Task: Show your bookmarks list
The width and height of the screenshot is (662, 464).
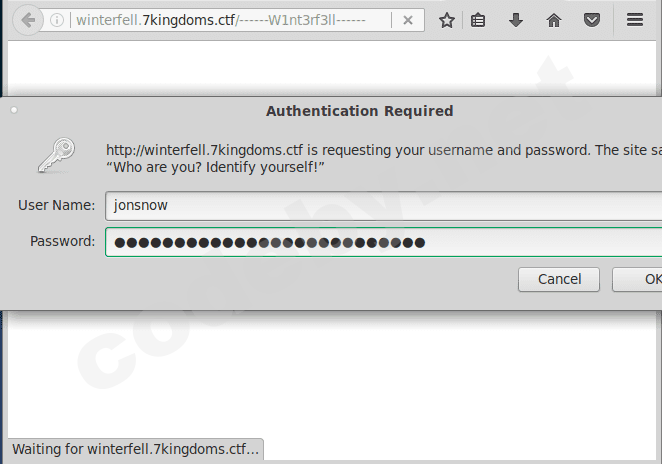Action: (479, 20)
